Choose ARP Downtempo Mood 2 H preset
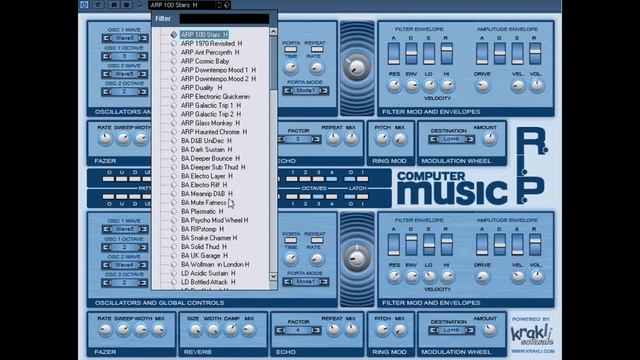The width and height of the screenshot is (640, 360). pyautogui.click(x=218, y=79)
